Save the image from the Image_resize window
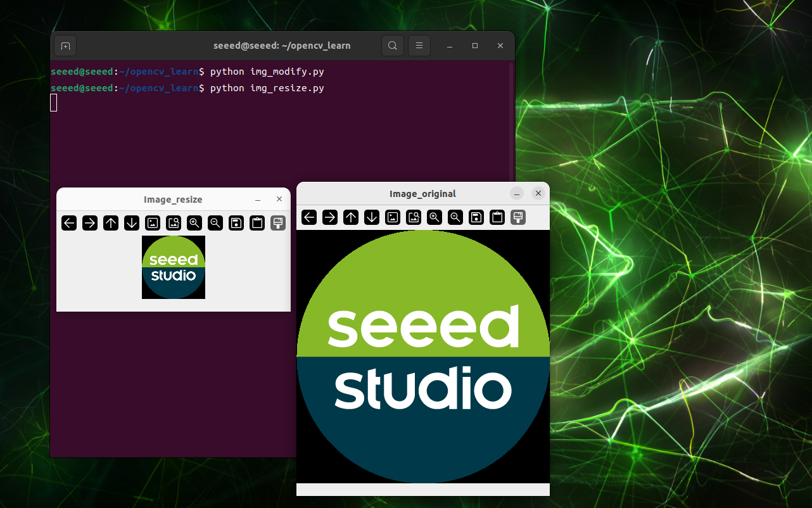Screen dimensions: 812x508 (236, 223)
